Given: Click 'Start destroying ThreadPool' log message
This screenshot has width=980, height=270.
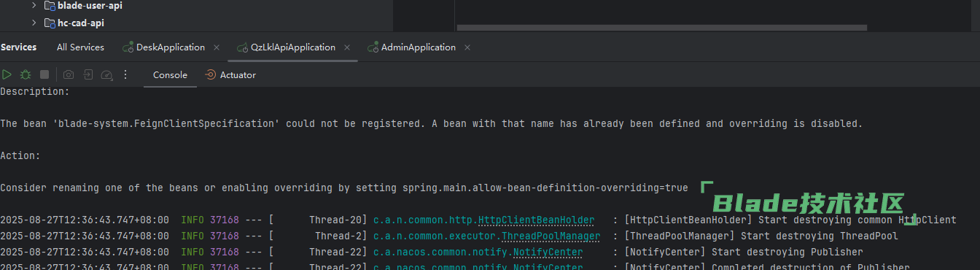Looking at the screenshot, I should point(820,236).
